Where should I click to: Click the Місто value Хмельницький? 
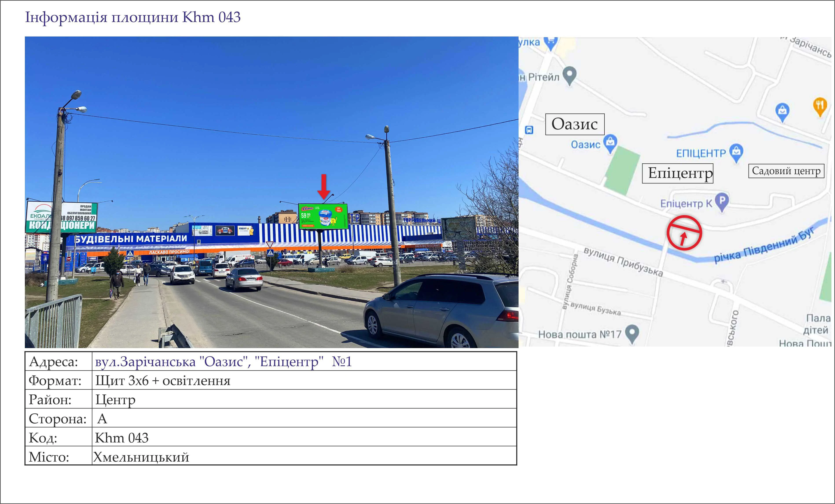pyautogui.click(x=141, y=457)
